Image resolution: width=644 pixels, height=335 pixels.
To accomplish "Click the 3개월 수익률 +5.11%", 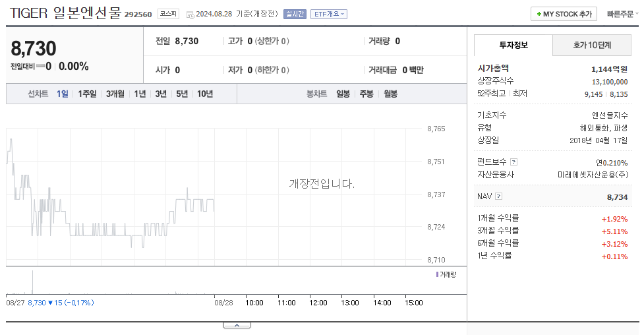I will click(614, 231).
